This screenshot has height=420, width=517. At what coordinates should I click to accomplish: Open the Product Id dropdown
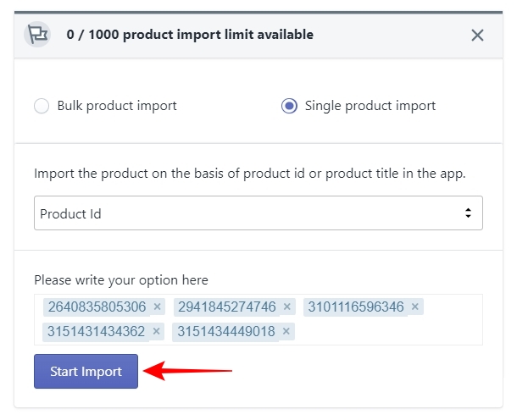pos(258,213)
